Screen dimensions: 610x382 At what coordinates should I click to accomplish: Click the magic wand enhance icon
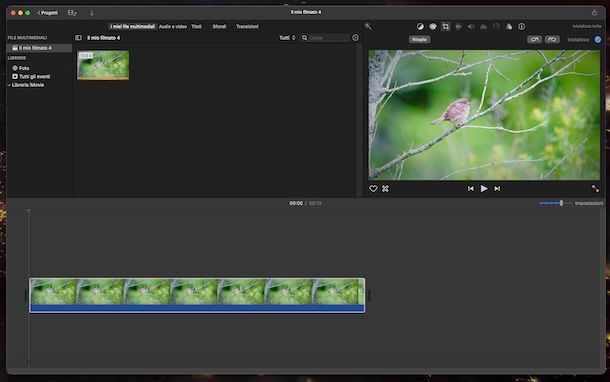click(368, 26)
